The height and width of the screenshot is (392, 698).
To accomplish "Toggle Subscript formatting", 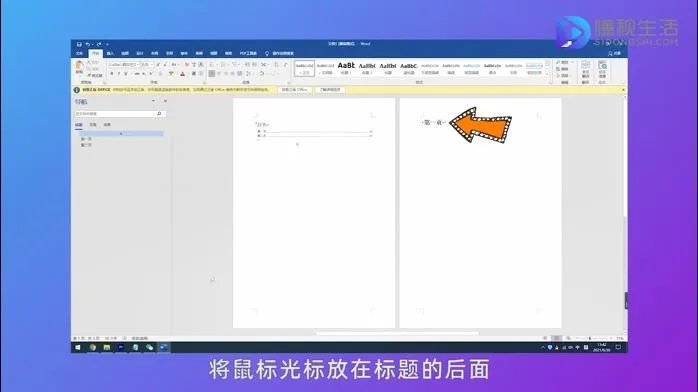I will coord(144,74).
